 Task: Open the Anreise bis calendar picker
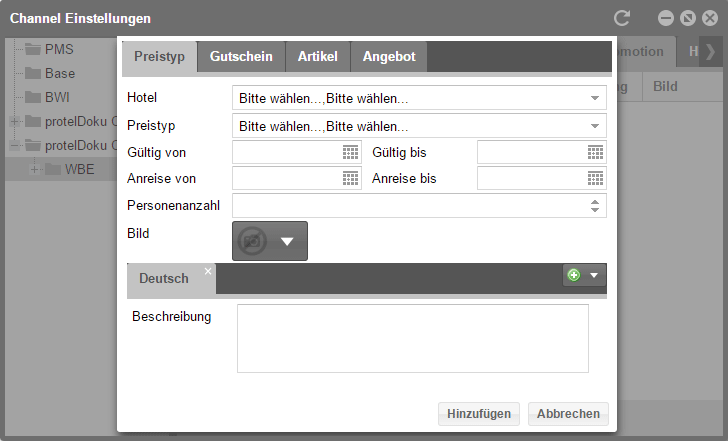click(595, 178)
